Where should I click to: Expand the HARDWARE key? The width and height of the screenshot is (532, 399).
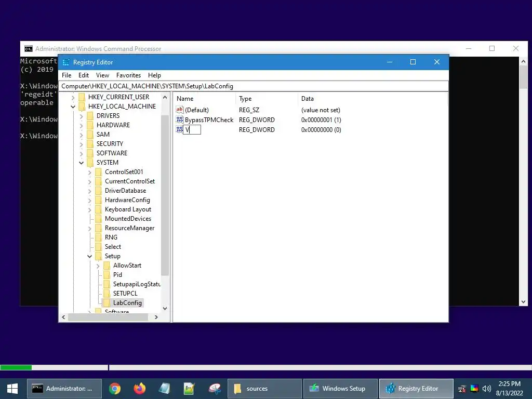point(82,125)
